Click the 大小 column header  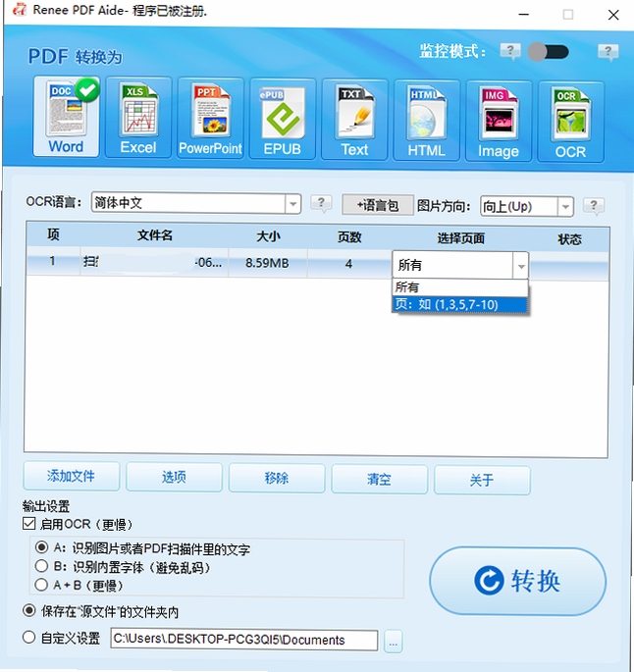coord(268,236)
